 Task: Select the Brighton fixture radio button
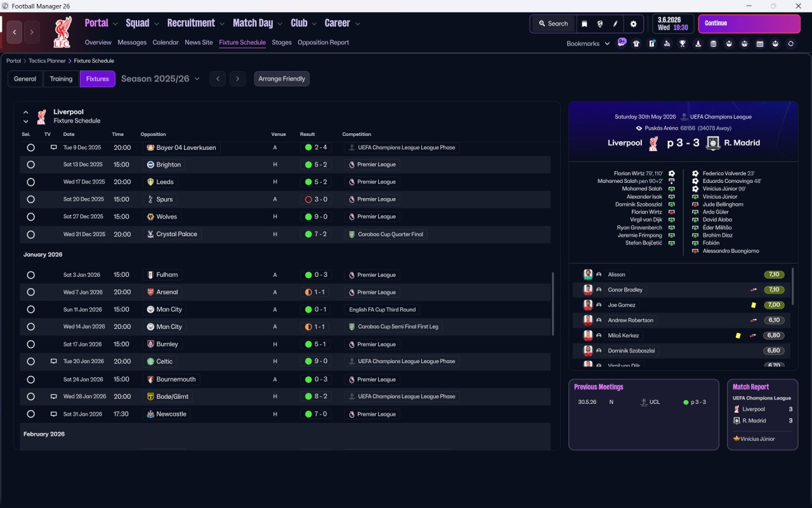[30, 164]
